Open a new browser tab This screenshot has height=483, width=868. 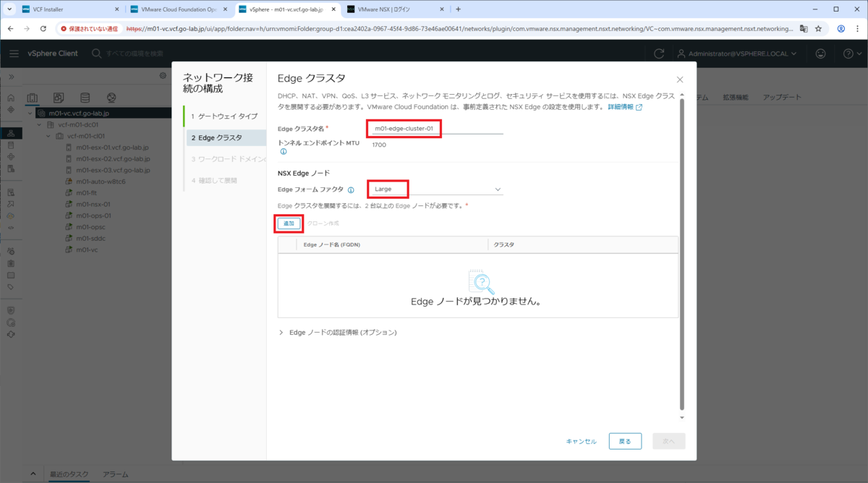tap(458, 9)
